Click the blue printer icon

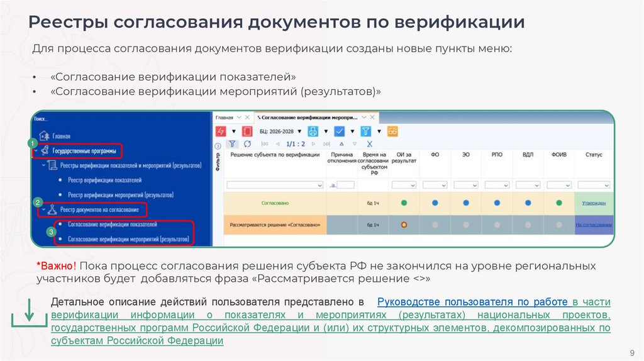click(x=313, y=131)
